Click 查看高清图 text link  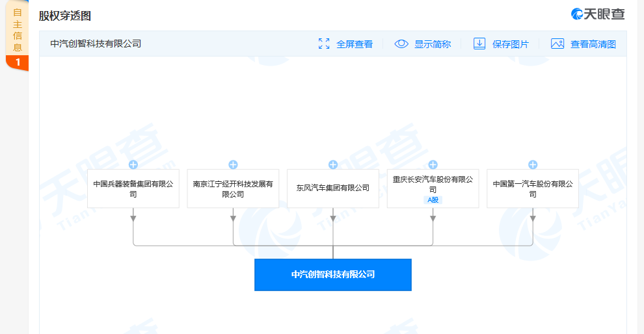[593, 44]
